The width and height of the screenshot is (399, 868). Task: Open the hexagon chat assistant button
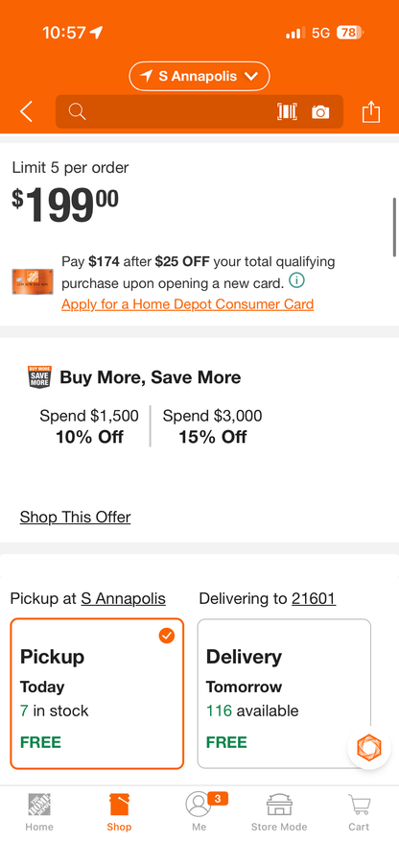tap(368, 748)
